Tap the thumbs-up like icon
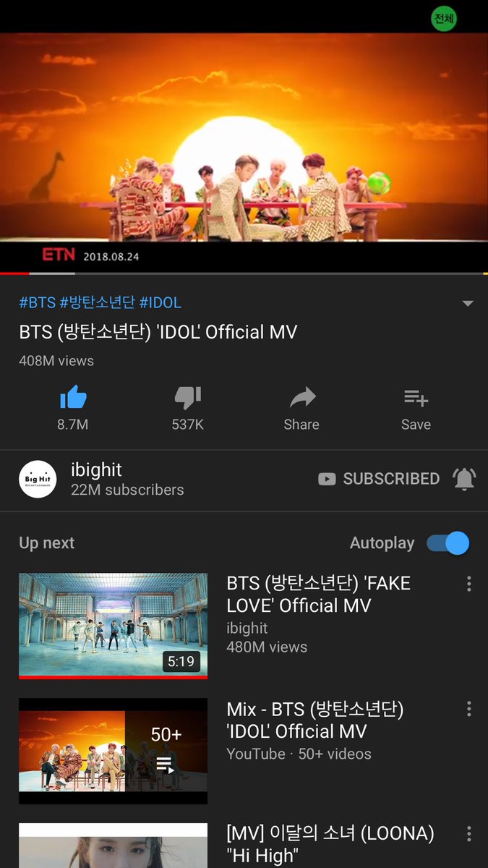Viewport: 488px width, 868px height. click(x=73, y=397)
